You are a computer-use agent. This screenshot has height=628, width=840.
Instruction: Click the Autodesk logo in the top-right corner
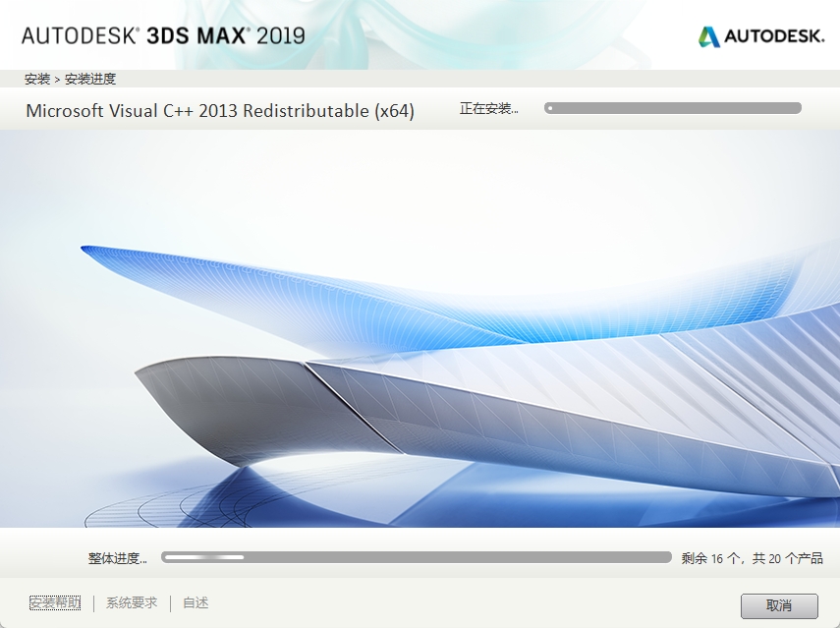(763, 34)
